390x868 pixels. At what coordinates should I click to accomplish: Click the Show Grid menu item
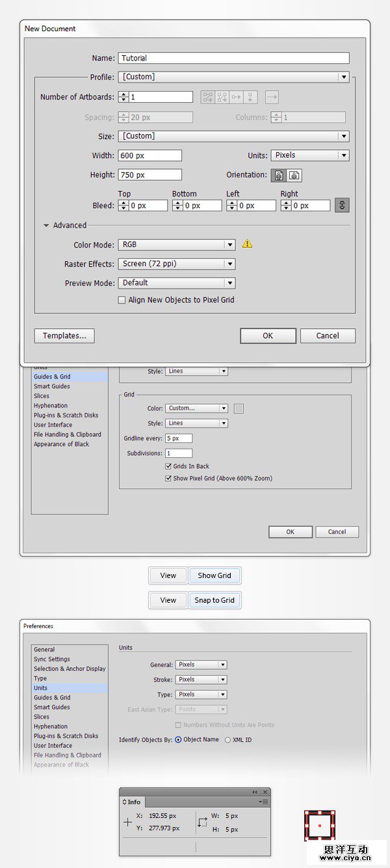(214, 575)
